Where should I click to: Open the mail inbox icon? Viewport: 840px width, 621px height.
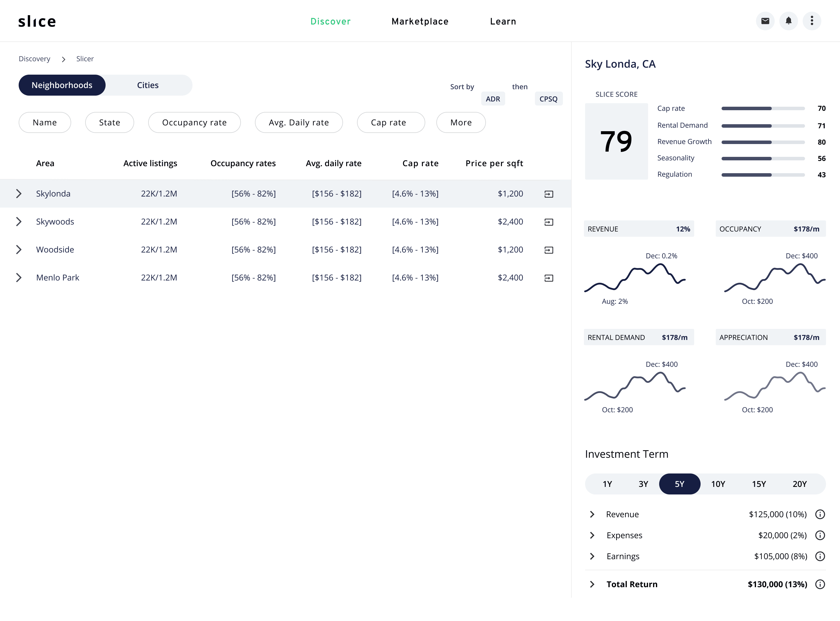coord(765,21)
